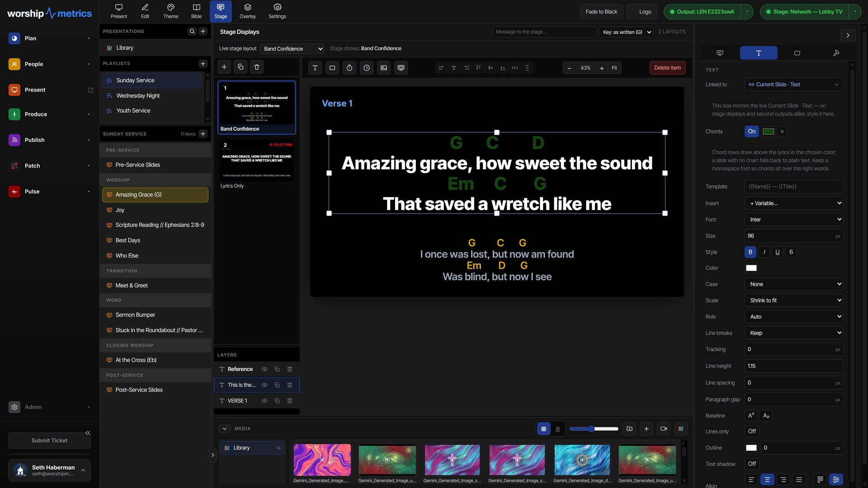Toggle underline text style

coord(778,252)
